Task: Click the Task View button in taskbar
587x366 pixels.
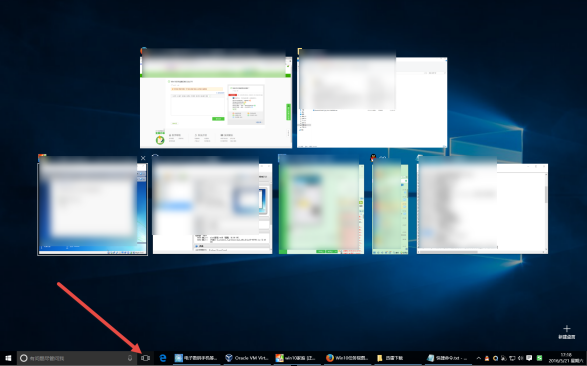Action: (145, 358)
